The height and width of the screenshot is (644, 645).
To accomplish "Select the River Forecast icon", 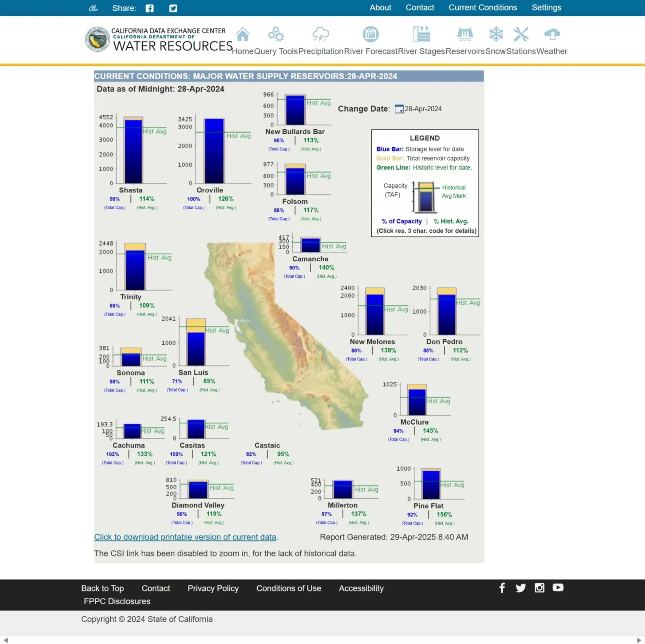I will click(x=370, y=34).
